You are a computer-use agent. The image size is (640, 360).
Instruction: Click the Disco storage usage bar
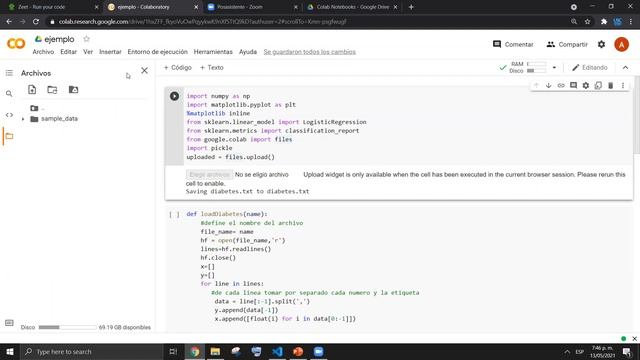point(67,327)
